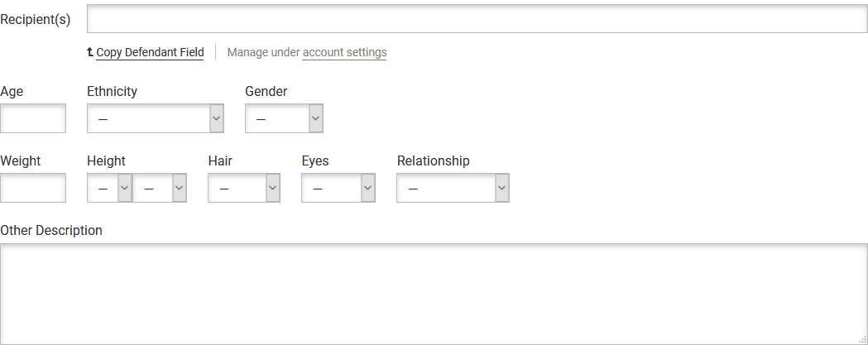
Task: Click the Ethnicity label text
Action: (112, 92)
